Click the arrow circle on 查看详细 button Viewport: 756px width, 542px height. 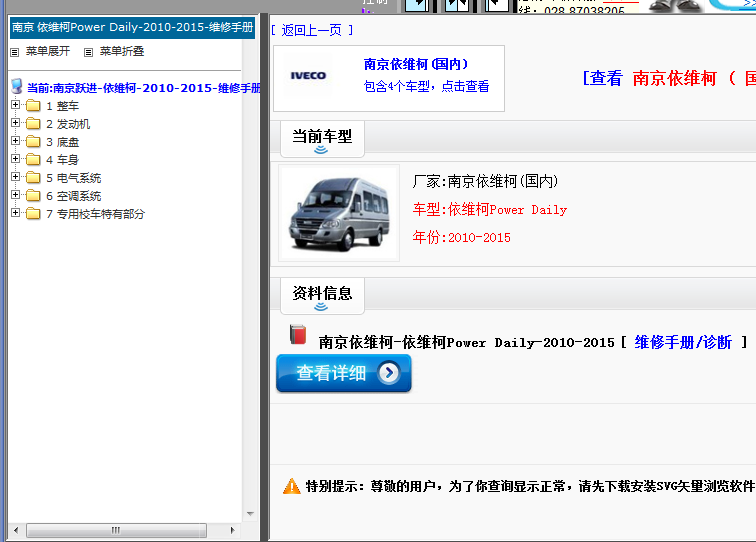point(389,373)
